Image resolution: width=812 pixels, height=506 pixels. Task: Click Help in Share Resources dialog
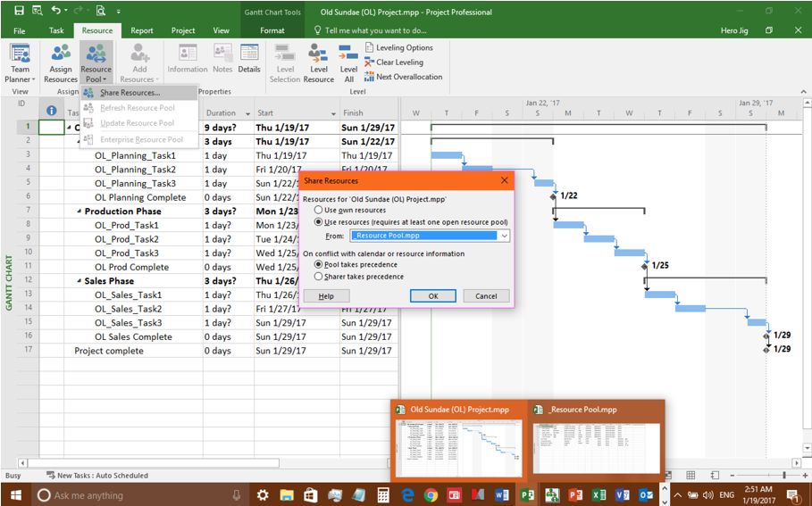click(x=326, y=296)
